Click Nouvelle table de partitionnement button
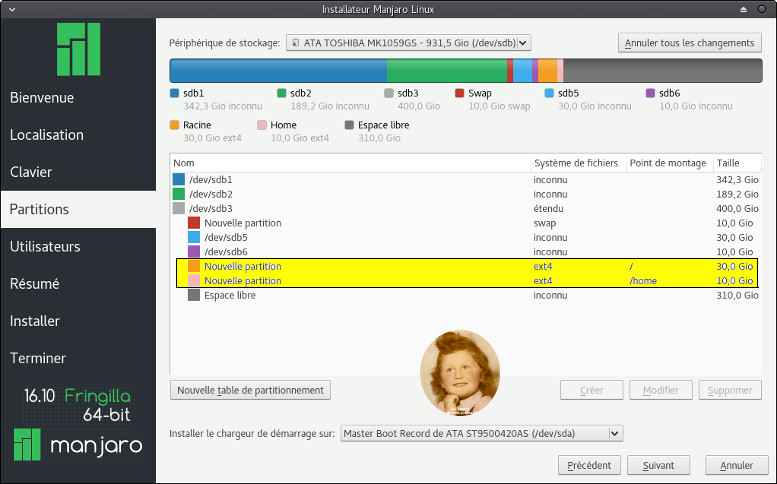777x484 pixels. pyautogui.click(x=250, y=390)
